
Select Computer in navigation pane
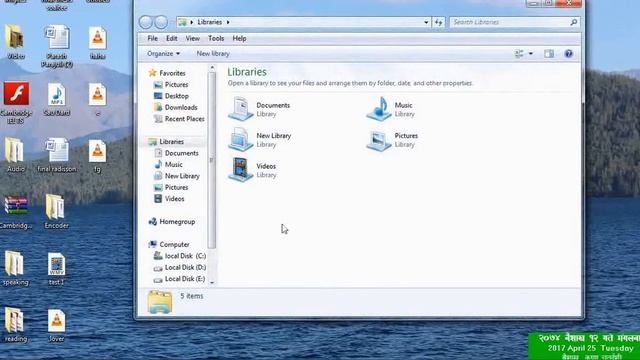coord(169,244)
